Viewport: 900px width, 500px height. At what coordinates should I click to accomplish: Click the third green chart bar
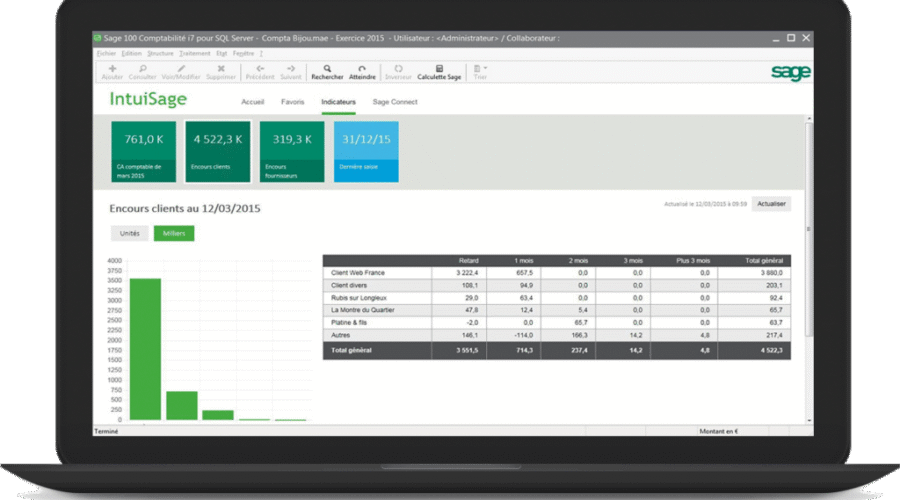click(x=218, y=415)
